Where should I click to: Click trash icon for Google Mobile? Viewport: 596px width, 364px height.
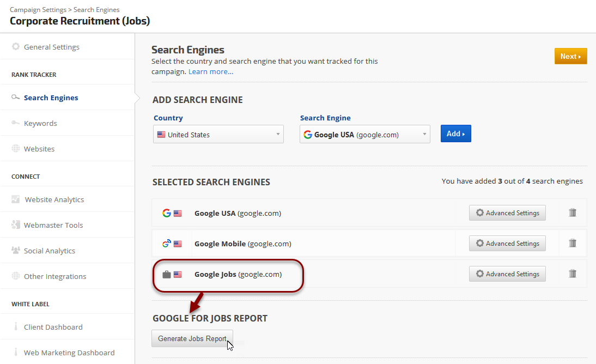point(572,244)
